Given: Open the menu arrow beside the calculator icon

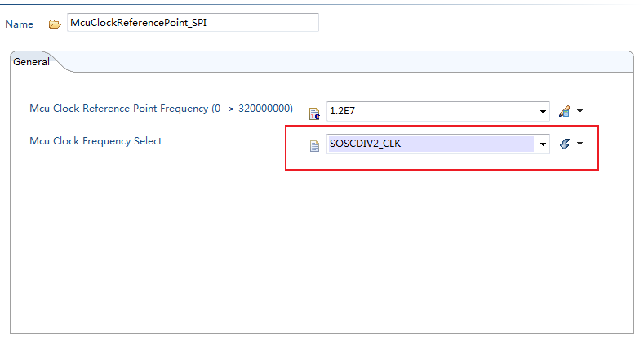Looking at the screenshot, I should 580,111.
